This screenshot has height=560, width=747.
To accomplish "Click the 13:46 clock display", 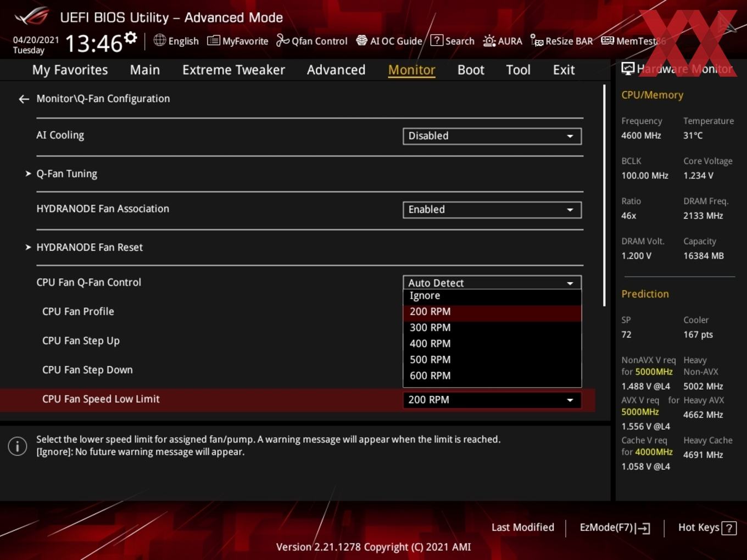I will point(93,43).
